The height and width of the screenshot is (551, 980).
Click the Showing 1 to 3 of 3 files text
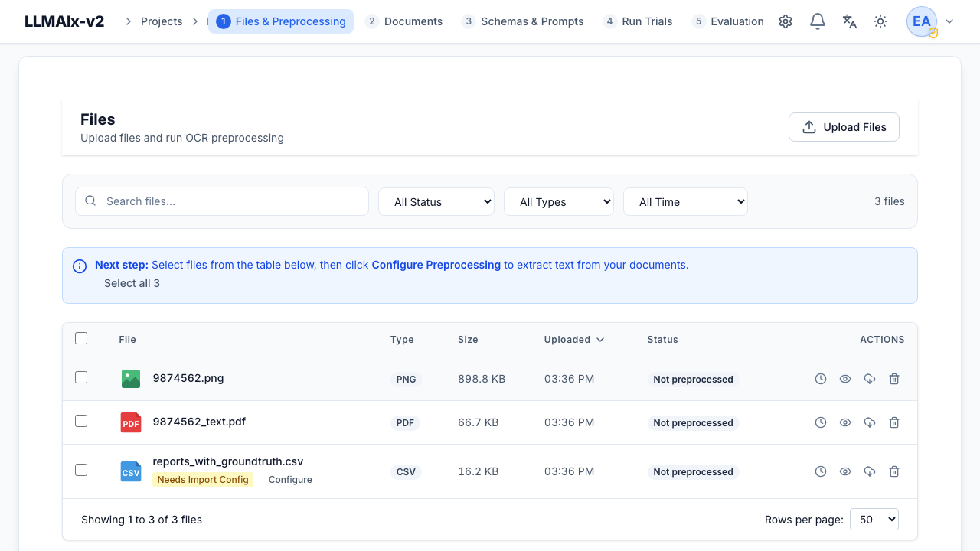pyautogui.click(x=142, y=520)
